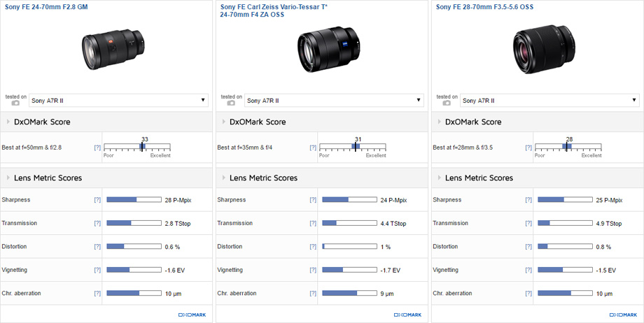Viewport: 644px width, 323px height.
Task: Click the score 28 gauge for 28-70mm OSS
Action: 568,147
